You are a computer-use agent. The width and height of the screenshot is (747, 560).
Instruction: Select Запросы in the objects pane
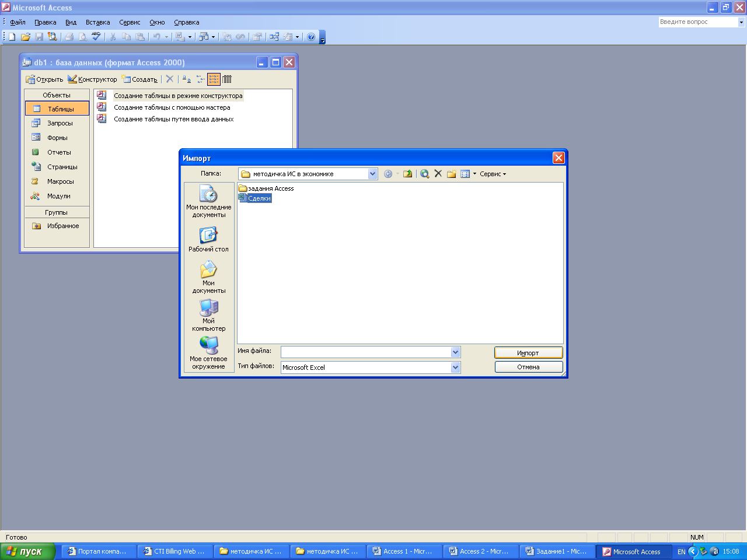57,123
